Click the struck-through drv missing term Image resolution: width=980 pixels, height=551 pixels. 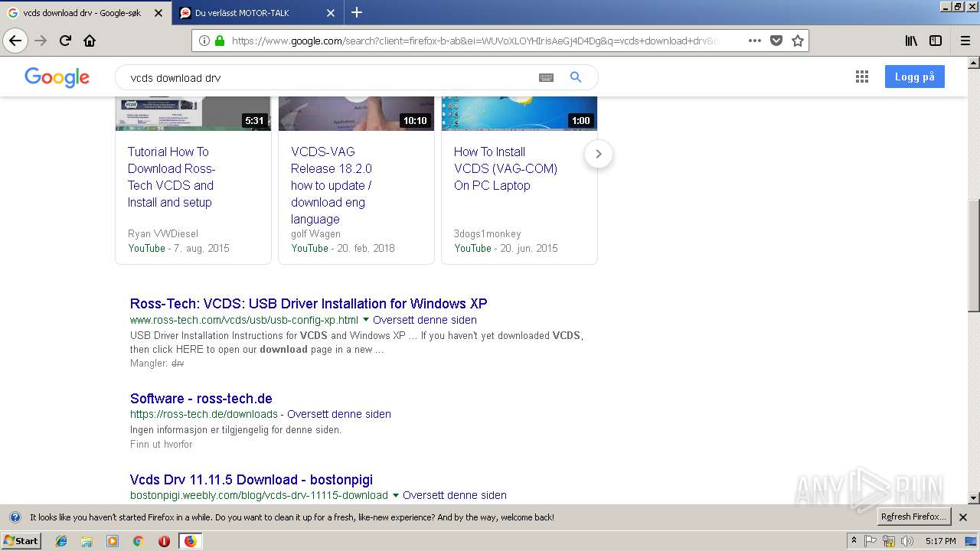point(178,364)
